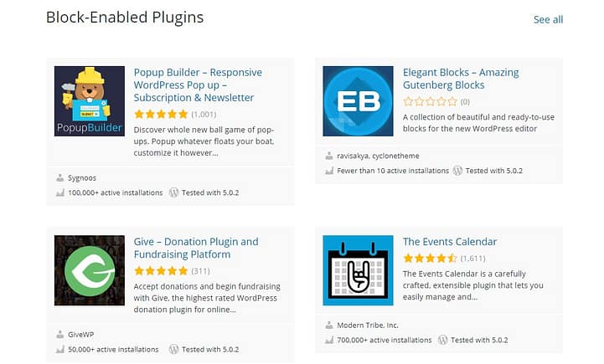Open The Events Calendar title link

(x=450, y=242)
